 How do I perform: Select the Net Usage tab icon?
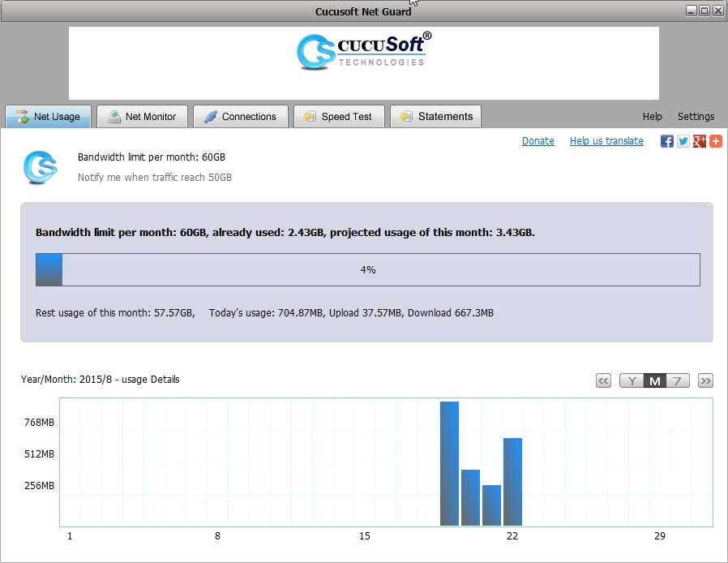(24, 116)
